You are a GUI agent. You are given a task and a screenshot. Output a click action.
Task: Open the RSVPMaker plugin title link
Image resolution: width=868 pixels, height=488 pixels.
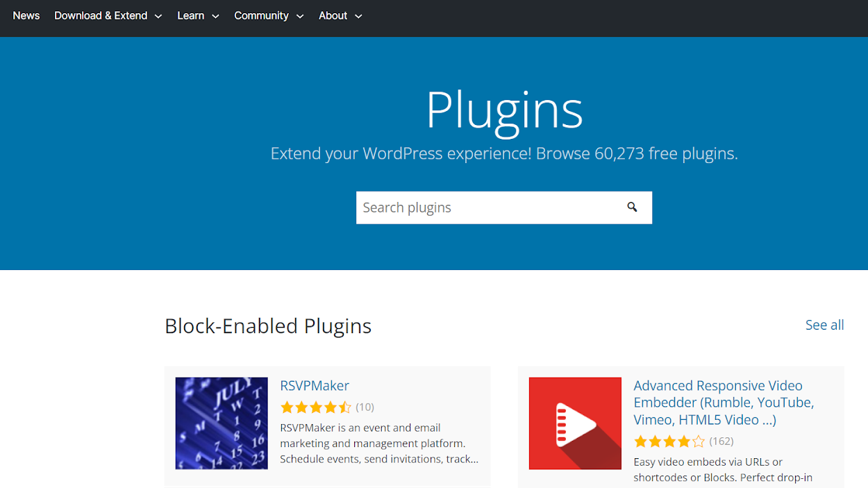(x=315, y=385)
